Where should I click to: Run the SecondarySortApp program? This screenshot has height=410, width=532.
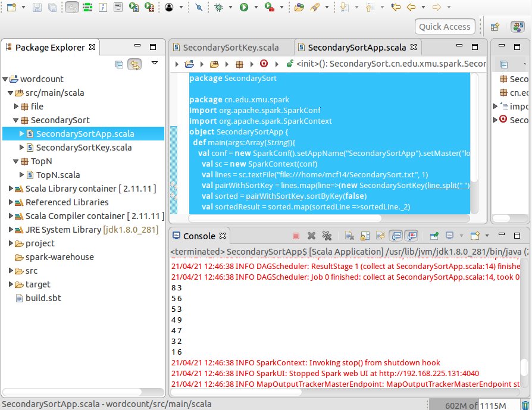pyautogui.click(x=244, y=8)
